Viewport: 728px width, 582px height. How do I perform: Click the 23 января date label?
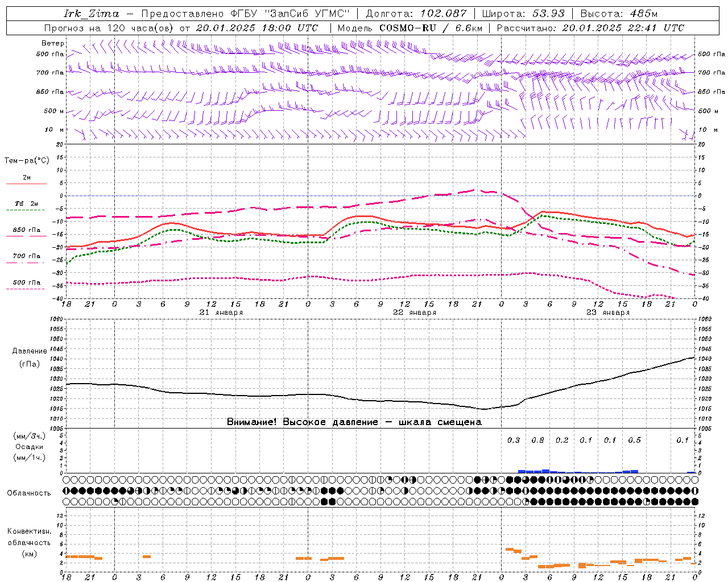point(608,313)
